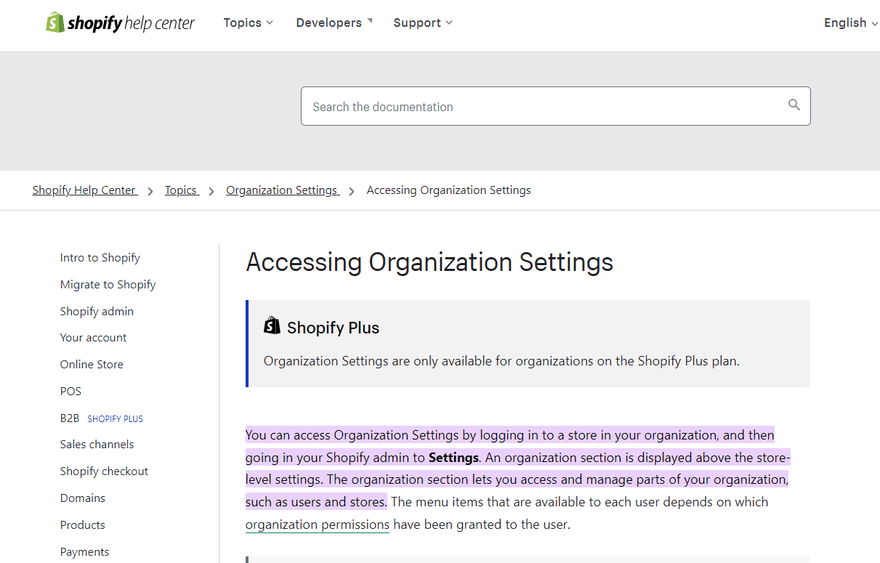
Task: Click Accessing Organization Settings breadcrumb text
Action: click(x=448, y=190)
